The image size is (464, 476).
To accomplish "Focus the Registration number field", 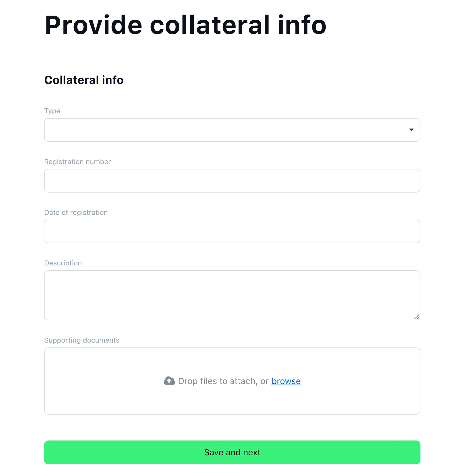I will click(x=232, y=181).
